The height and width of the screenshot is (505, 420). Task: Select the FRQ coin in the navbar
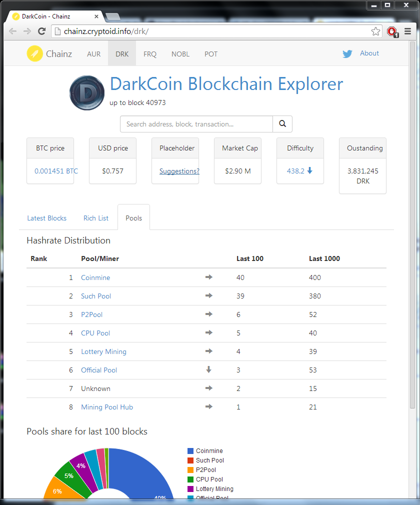click(150, 54)
